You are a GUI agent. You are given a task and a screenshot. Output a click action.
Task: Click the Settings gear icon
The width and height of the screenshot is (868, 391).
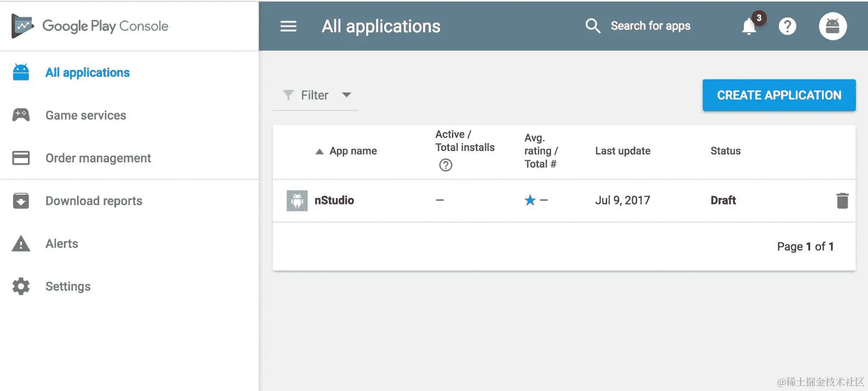pyautogui.click(x=21, y=286)
